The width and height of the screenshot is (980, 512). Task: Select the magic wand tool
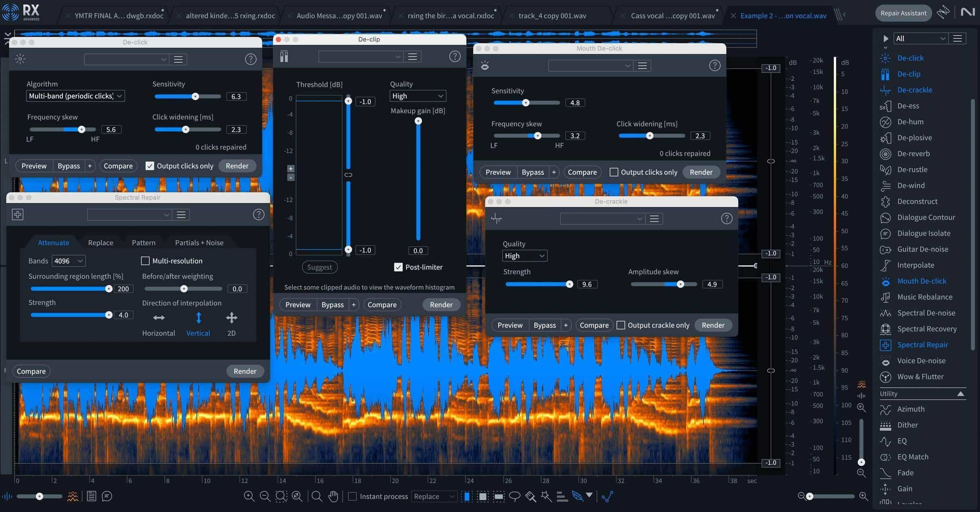(546, 496)
